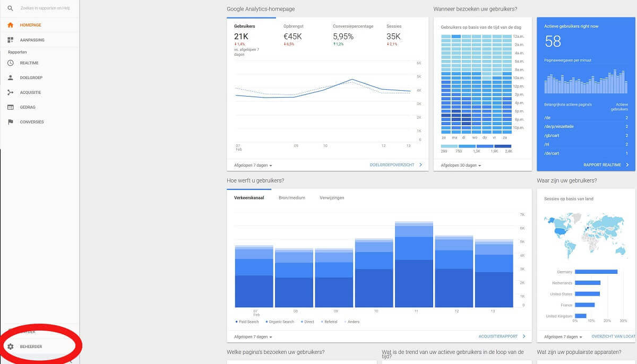The height and width of the screenshot is (364, 637).
Task: Click the '/de/cart' active page row
Action: click(586, 153)
